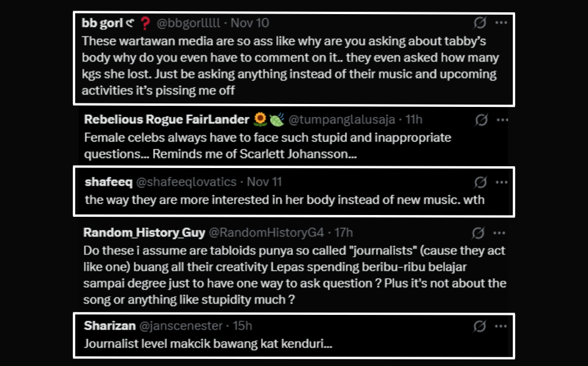Open the Nov 10 timestamp link
This screenshot has width=588, height=366.
tap(249, 23)
